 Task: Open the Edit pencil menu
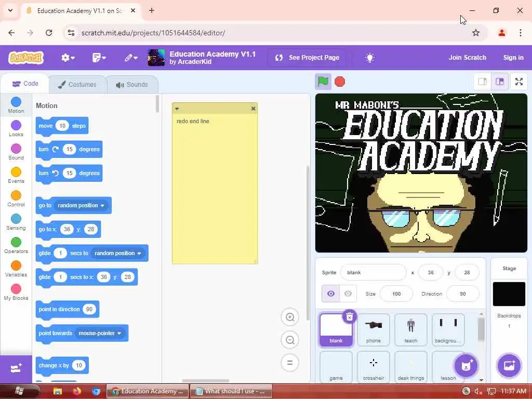[131, 58]
